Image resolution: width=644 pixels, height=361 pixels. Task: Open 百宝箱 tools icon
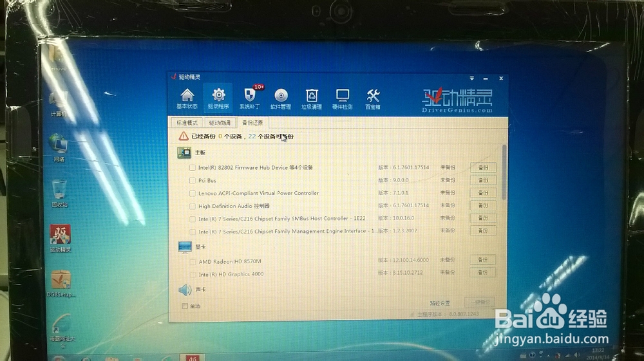click(x=373, y=99)
